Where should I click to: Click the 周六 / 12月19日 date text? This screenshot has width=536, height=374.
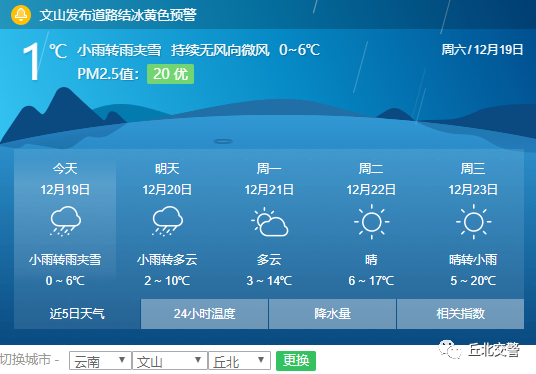point(482,50)
